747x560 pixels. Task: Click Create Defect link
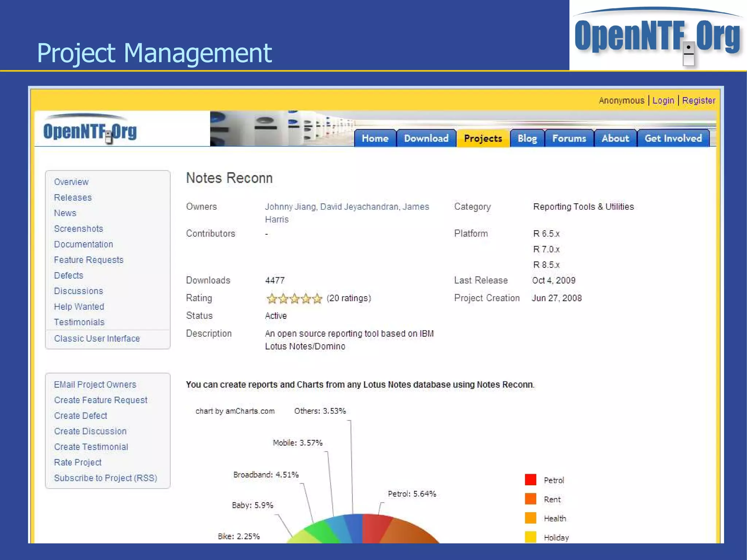tap(81, 416)
